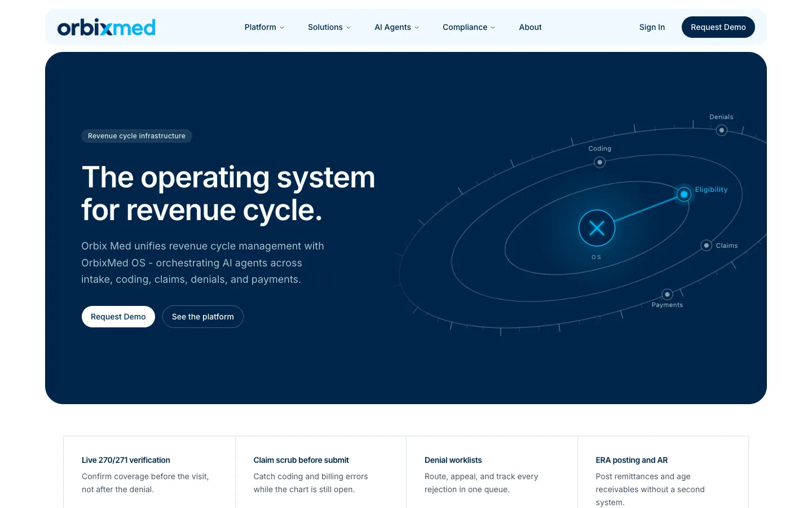This screenshot has width=812, height=508.
Task: Go to the About page
Action: 530,27
